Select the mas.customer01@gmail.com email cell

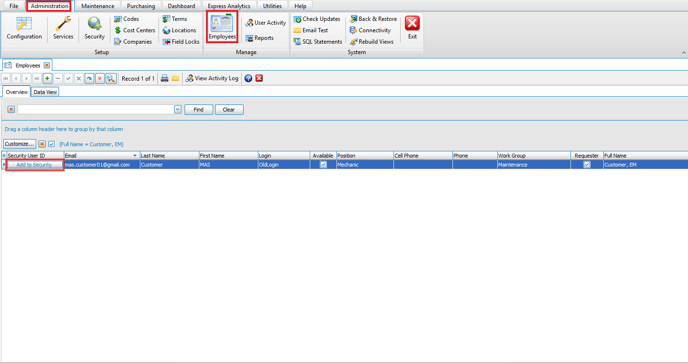[101, 165]
